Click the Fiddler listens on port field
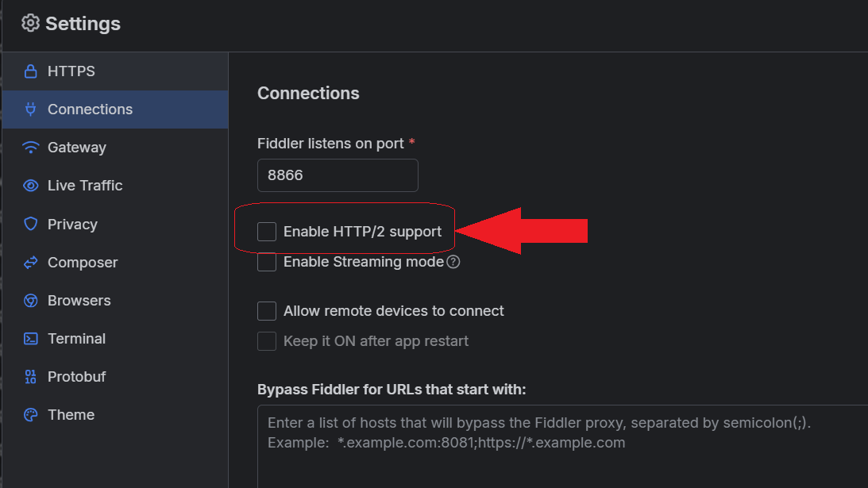This screenshot has height=488, width=868. [338, 175]
